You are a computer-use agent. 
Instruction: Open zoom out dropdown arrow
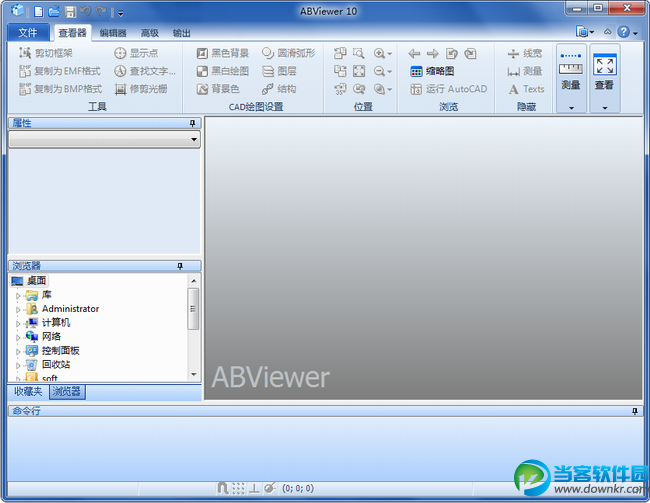(x=389, y=72)
